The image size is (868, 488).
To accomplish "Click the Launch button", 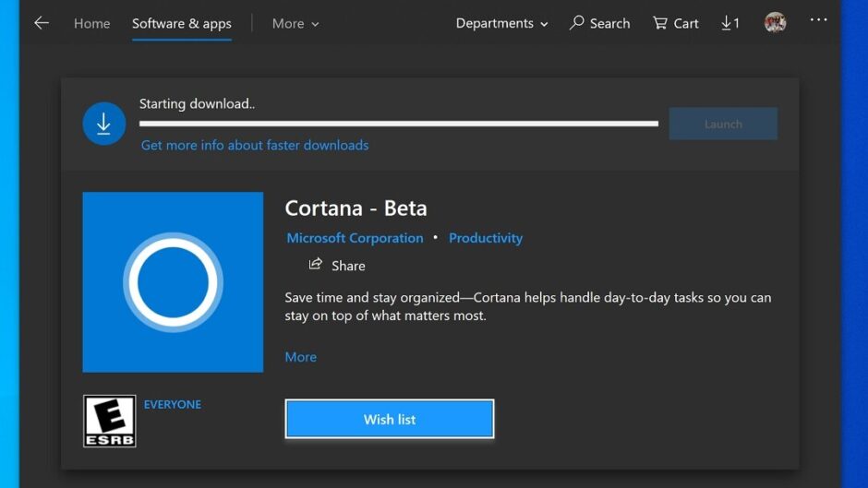I will coord(723,124).
